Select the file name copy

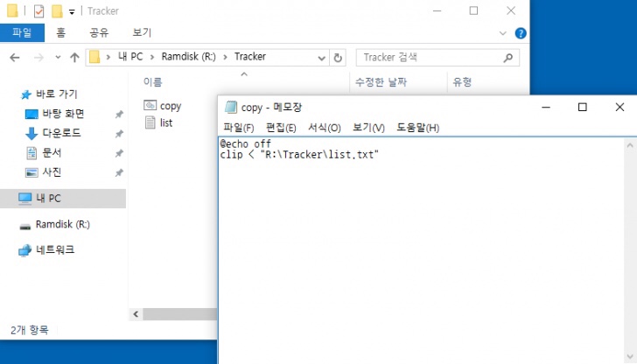(171, 106)
